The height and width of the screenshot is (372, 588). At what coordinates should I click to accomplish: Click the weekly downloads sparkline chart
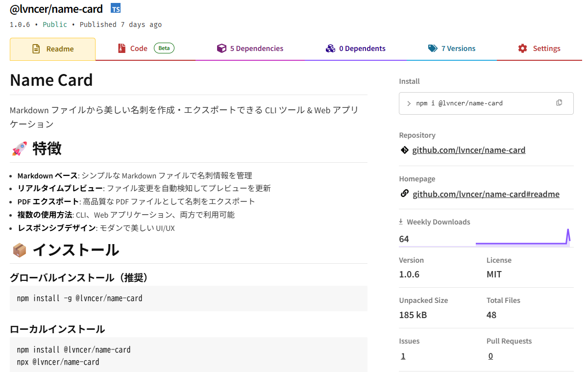click(x=523, y=237)
